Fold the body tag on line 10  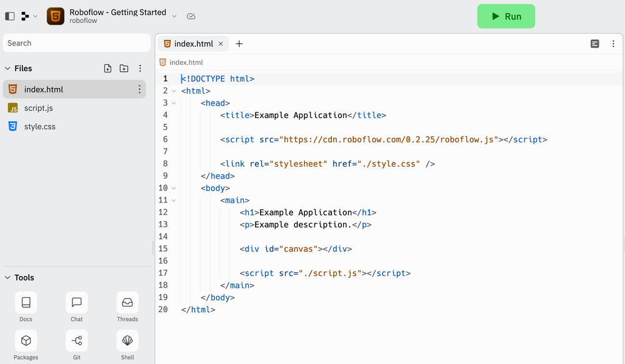174,189
